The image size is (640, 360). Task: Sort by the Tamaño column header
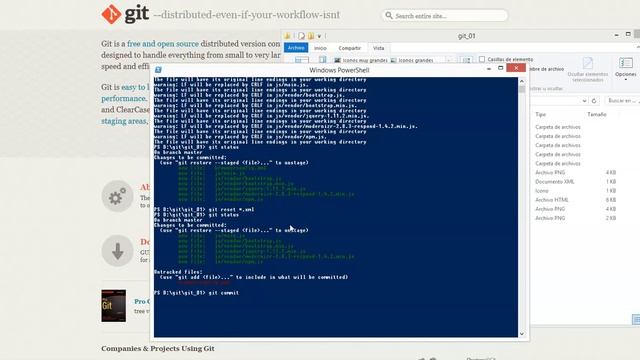click(597, 115)
